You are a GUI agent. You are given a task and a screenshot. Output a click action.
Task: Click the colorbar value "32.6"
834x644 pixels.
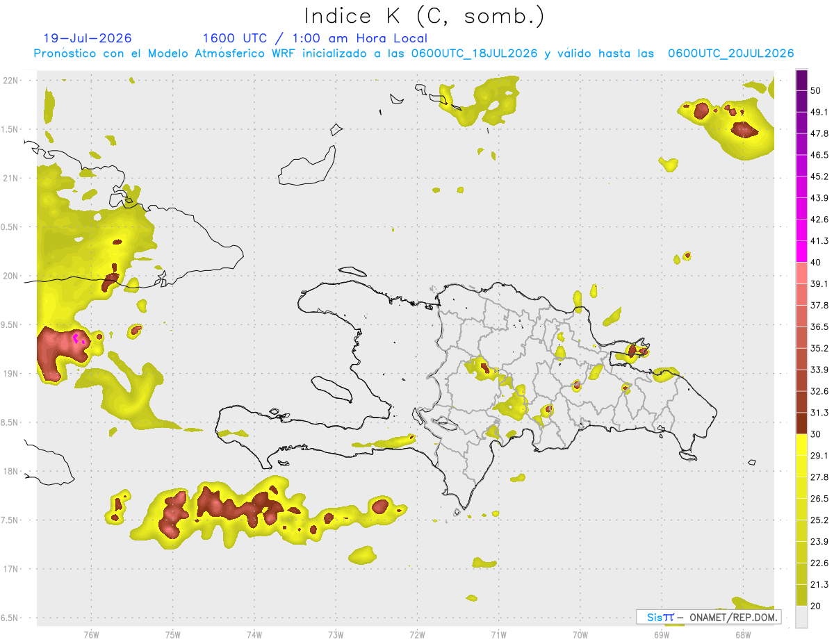819,391
